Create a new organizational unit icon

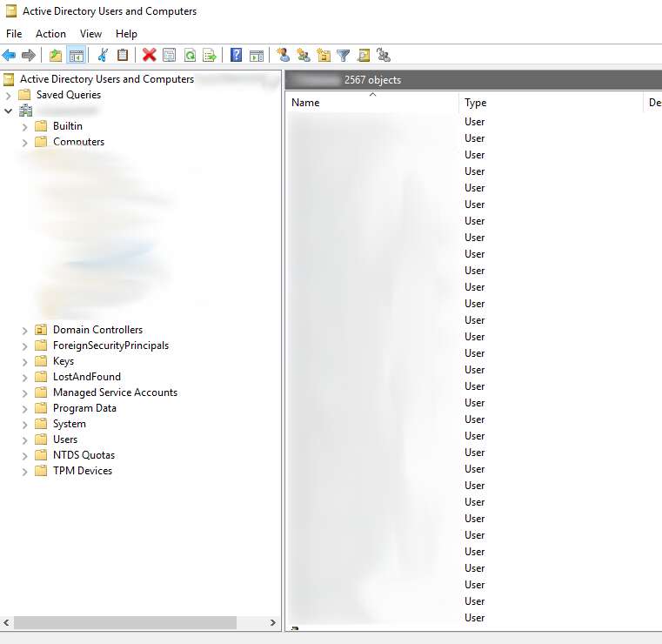click(324, 55)
